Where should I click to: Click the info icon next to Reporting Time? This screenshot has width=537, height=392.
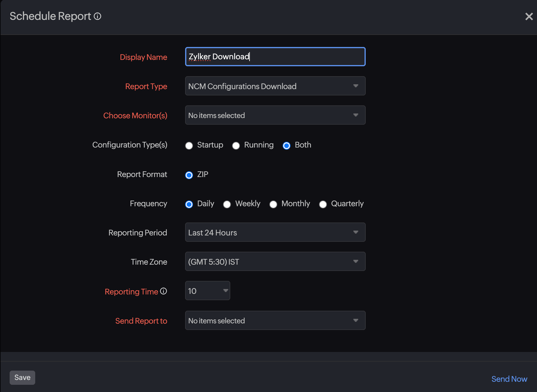[x=163, y=291]
